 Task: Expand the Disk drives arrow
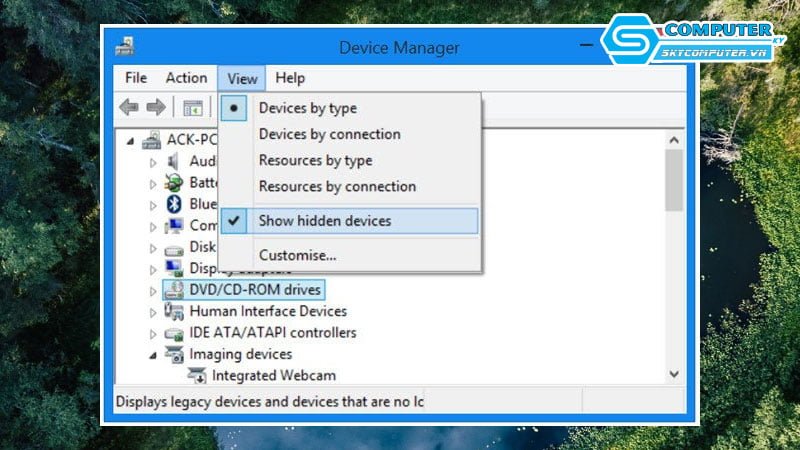153,248
